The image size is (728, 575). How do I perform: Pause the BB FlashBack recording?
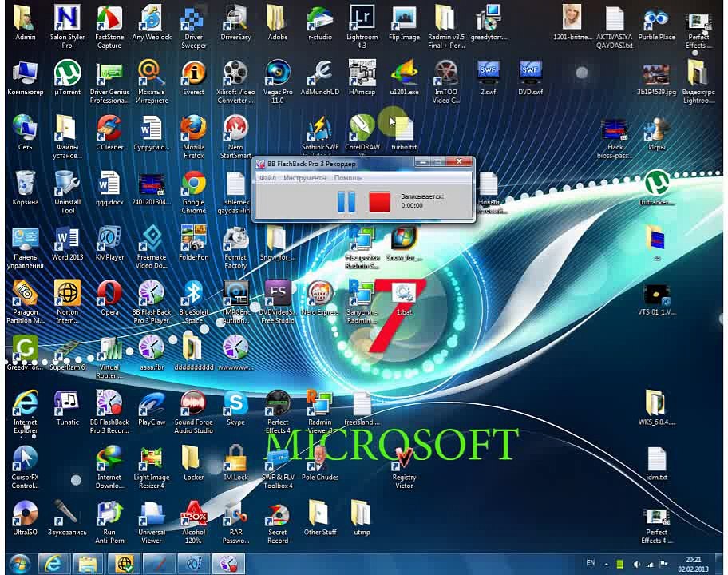pos(346,202)
